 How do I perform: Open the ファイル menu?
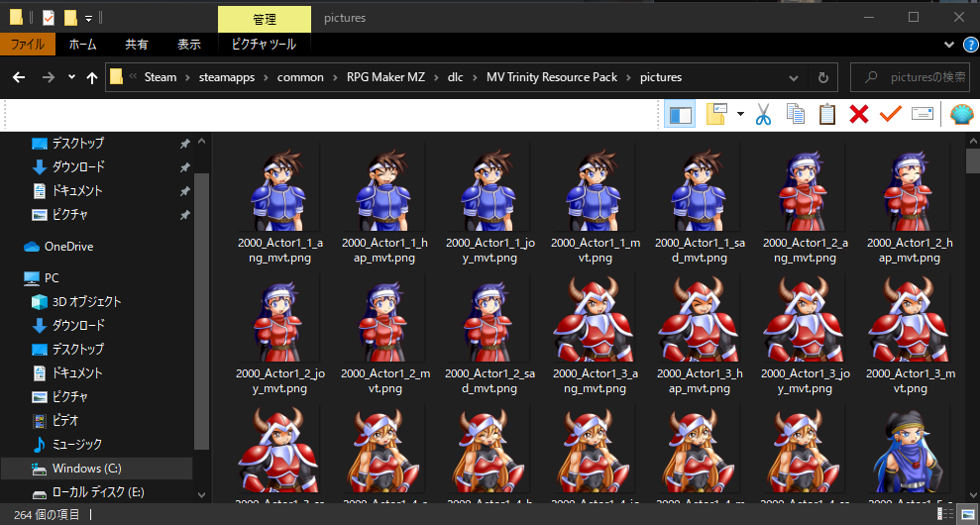click(x=28, y=45)
